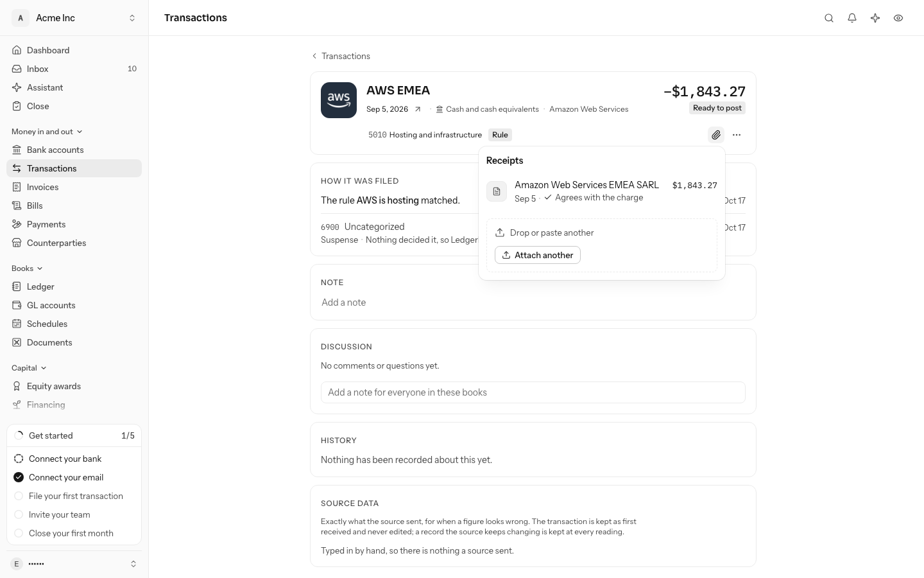Screen dimensions: 924x578
Task: Click the Bank accounts building icon
Action: click(x=17, y=150)
